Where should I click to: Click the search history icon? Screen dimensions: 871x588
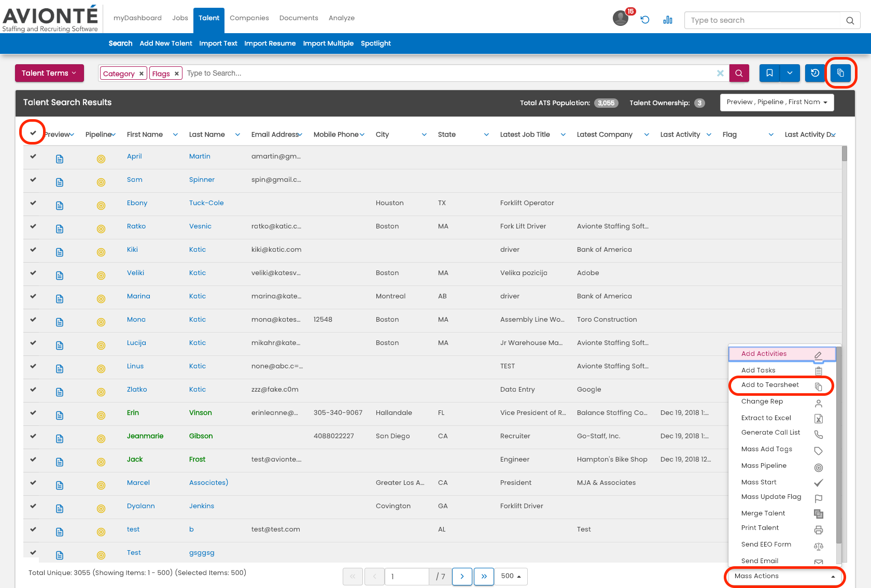tap(814, 73)
